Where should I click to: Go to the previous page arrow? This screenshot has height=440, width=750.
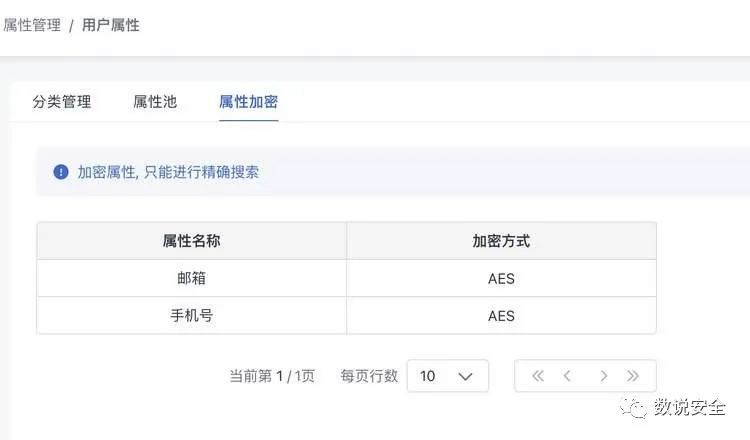tap(567, 376)
